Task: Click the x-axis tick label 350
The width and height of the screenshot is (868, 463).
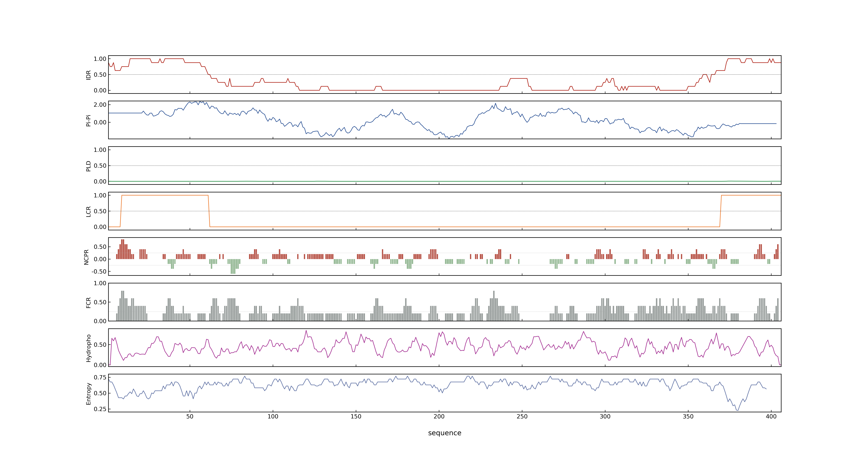Action: [688, 416]
